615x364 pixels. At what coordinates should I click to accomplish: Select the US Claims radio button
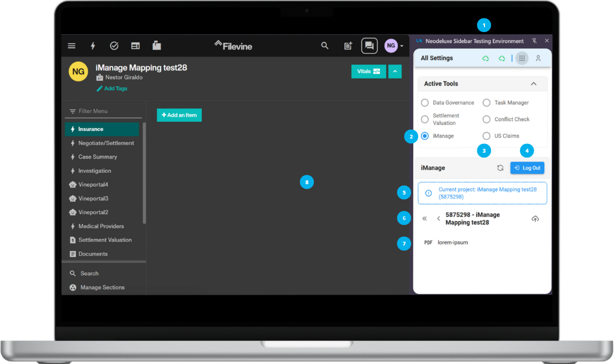pos(486,136)
